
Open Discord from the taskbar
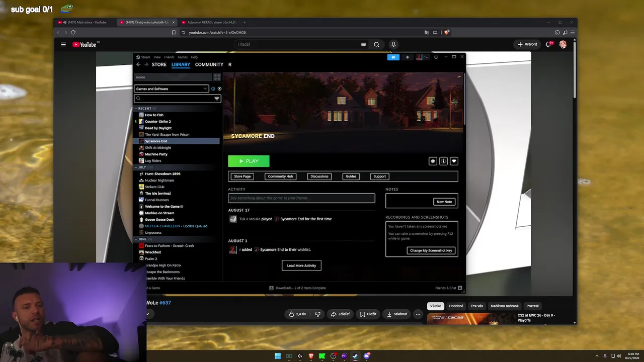(x=367, y=356)
